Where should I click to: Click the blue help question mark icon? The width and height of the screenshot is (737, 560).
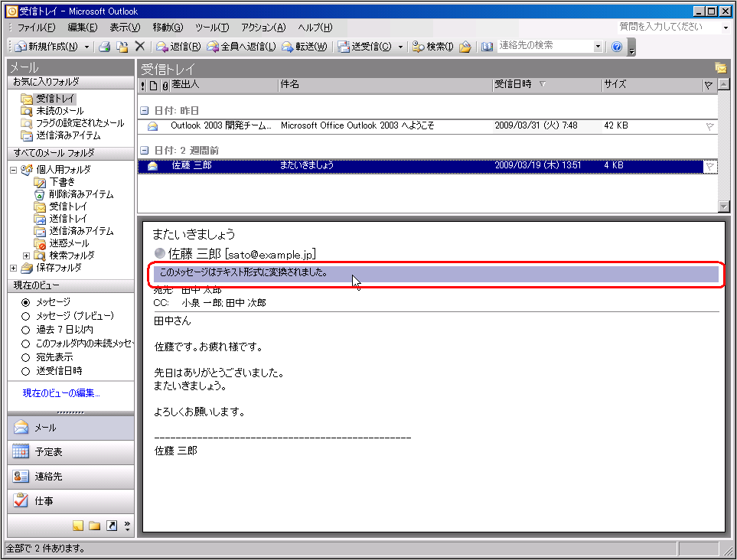tap(617, 47)
